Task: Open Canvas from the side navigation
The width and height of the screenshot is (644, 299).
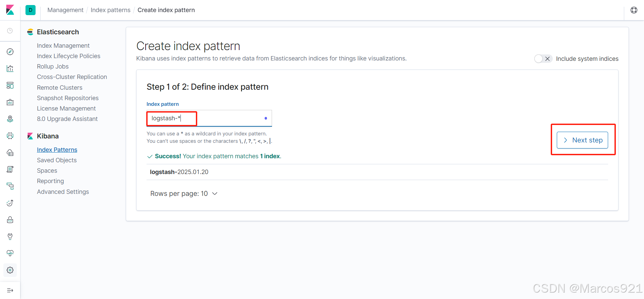Action: 10,102
